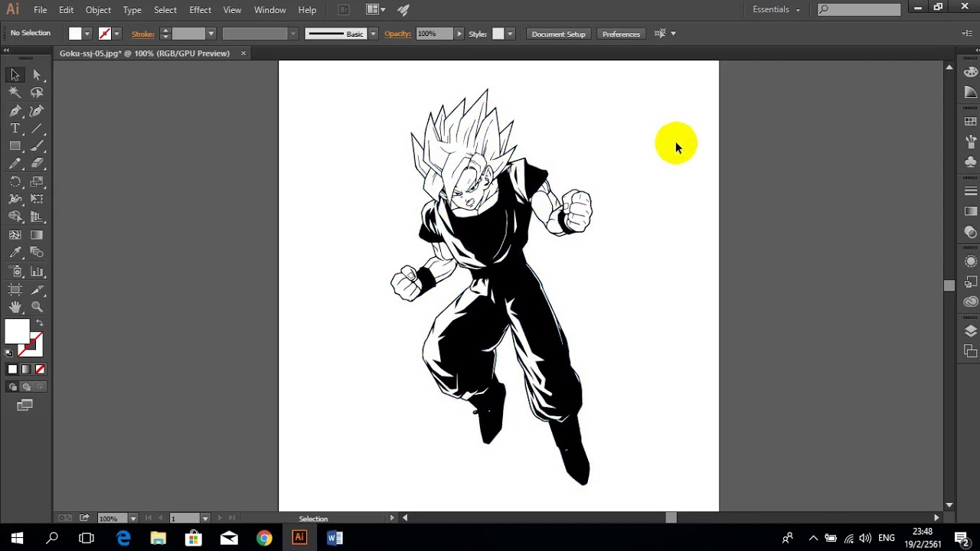The width and height of the screenshot is (980, 551).
Task: Open the Window menu
Action: pos(269,10)
